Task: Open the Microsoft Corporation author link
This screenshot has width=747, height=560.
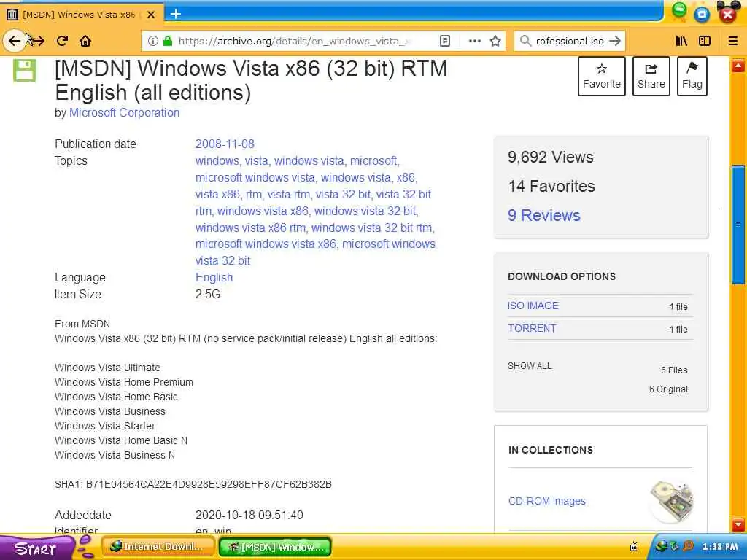Action: tap(124, 113)
